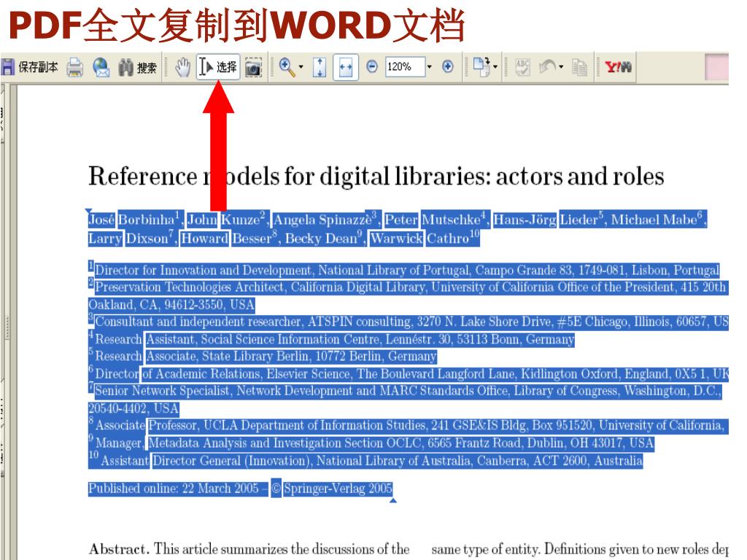Click the author name 'Angela Spinazzè'

tap(322, 219)
